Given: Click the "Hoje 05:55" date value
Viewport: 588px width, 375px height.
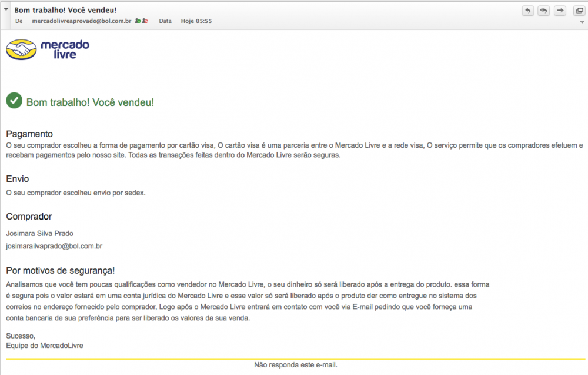Looking at the screenshot, I should [196, 21].
